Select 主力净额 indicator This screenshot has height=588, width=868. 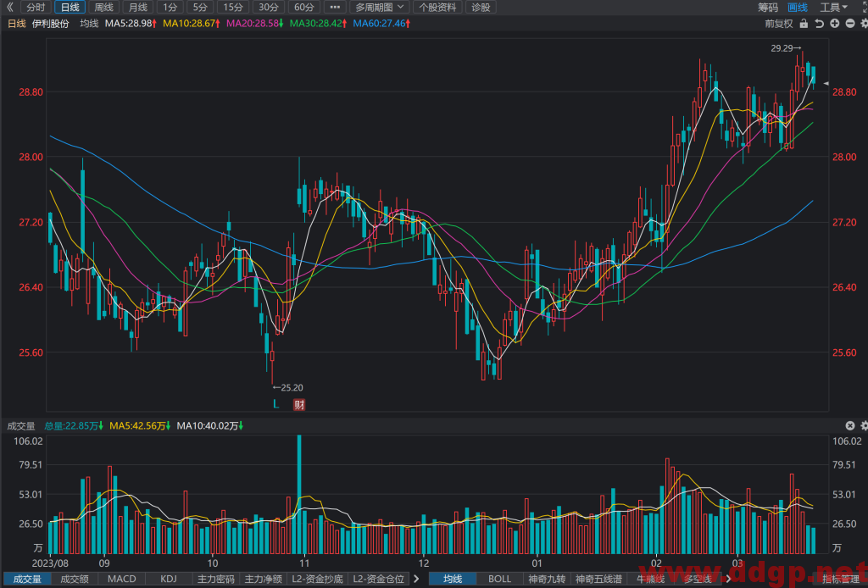pyautogui.click(x=263, y=579)
